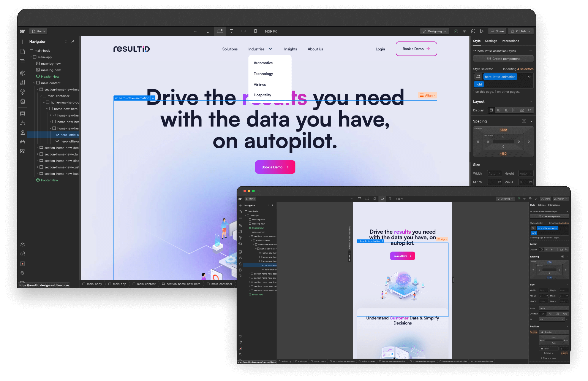Toggle the Navigator panel collapse arrow
588x381 pixels.
point(66,42)
